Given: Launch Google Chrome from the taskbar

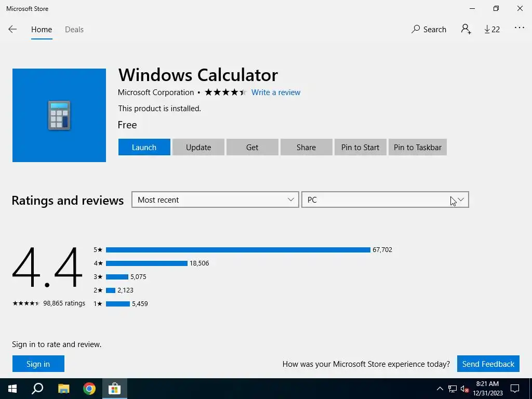Looking at the screenshot, I should [89, 389].
